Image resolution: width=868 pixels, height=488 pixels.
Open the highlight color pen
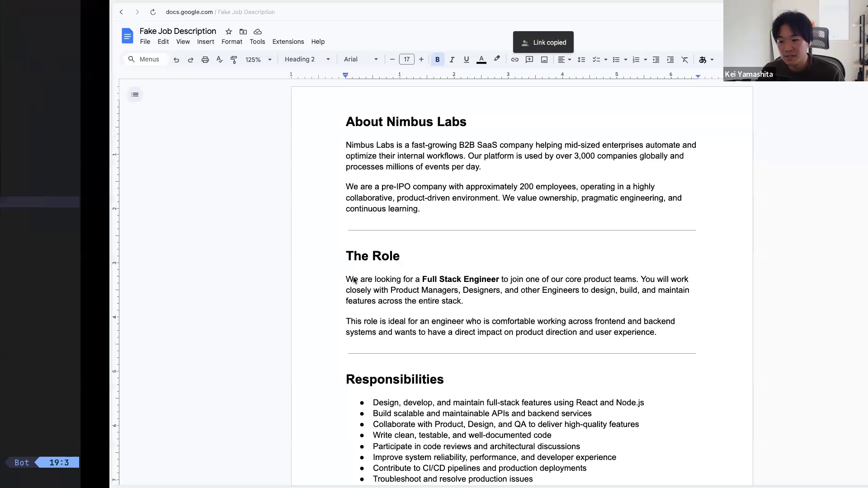(497, 59)
